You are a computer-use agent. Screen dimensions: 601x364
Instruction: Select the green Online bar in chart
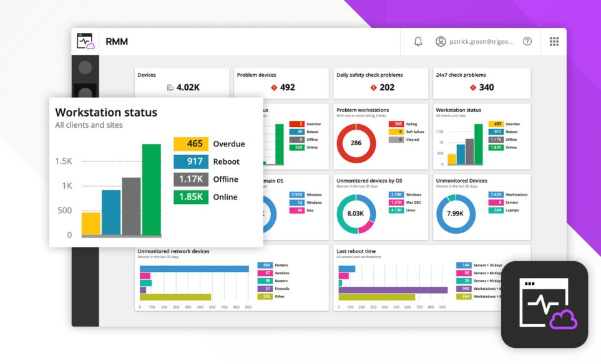152,189
